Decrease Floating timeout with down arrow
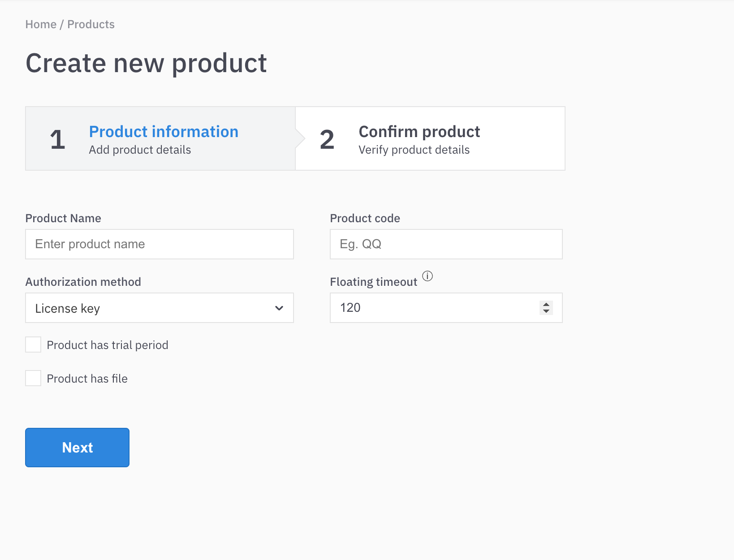Image resolution: width=734 pixels, height=560 pixels. tap(546, 311)
